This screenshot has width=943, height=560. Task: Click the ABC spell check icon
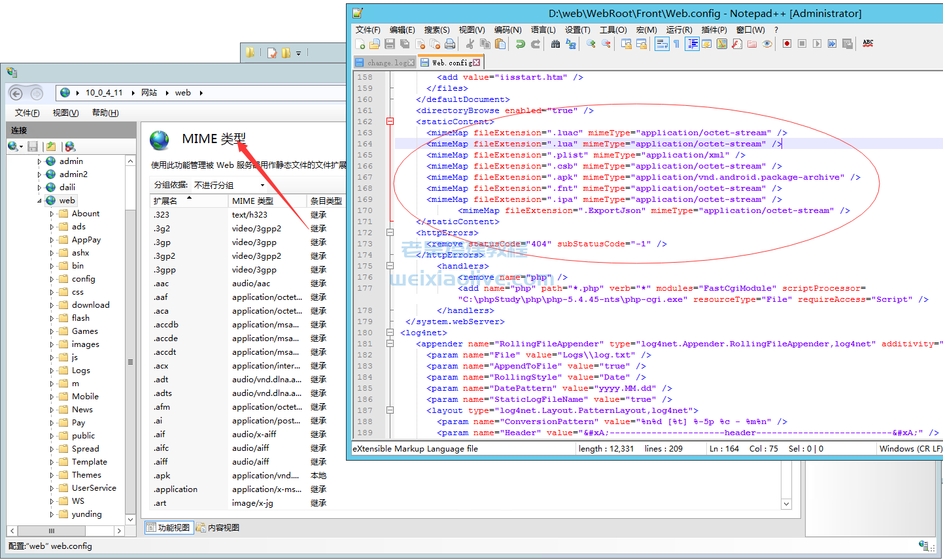868,43
